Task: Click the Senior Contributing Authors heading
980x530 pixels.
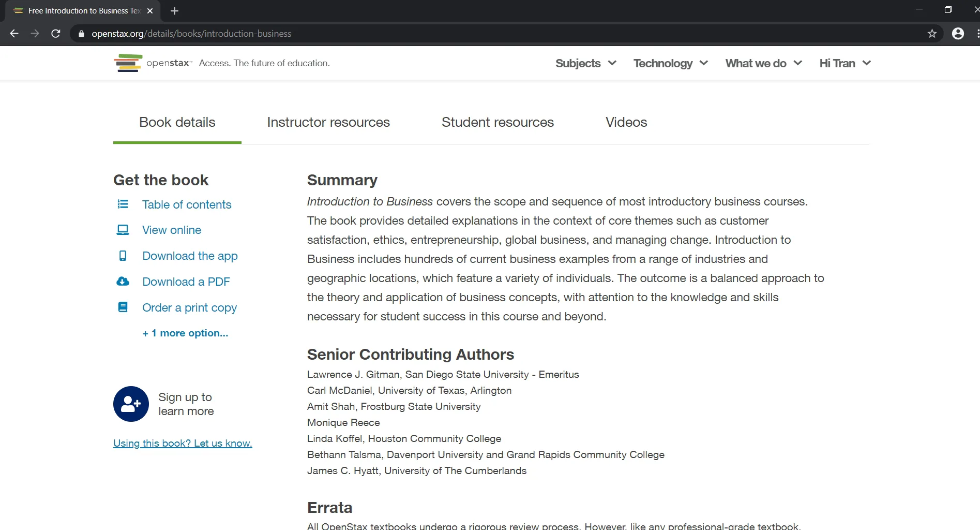Action: pos(411,355)
